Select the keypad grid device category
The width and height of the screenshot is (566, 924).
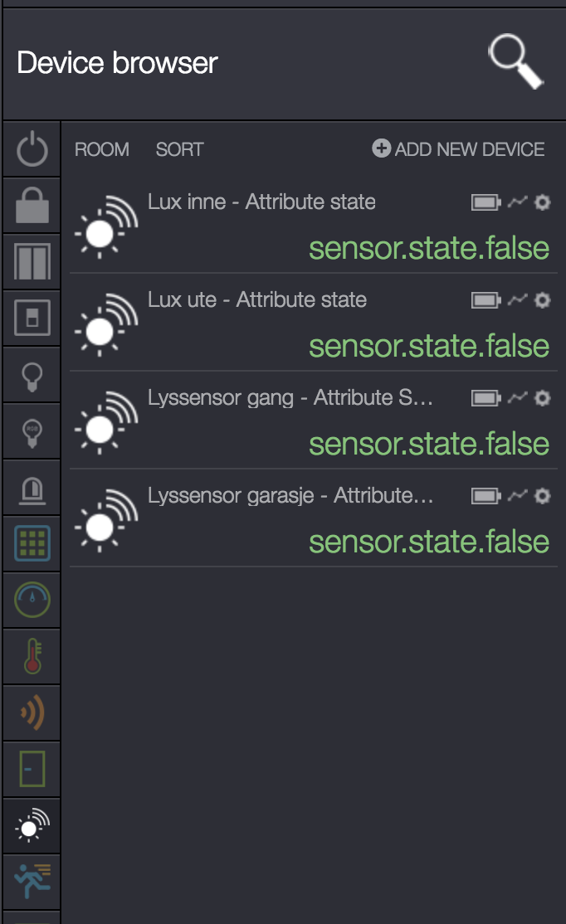click(x=32, y=543)
